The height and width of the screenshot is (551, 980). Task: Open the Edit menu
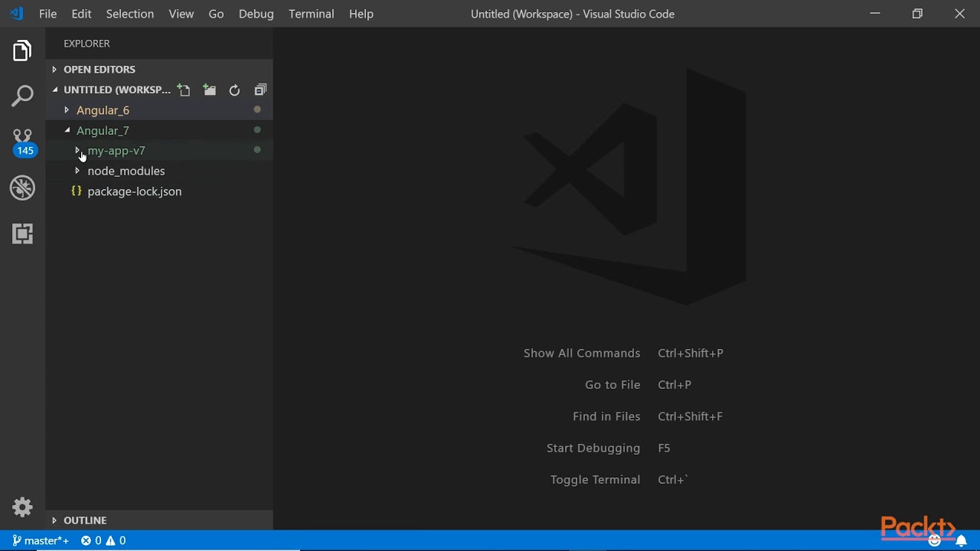click(x=81, y=14)
